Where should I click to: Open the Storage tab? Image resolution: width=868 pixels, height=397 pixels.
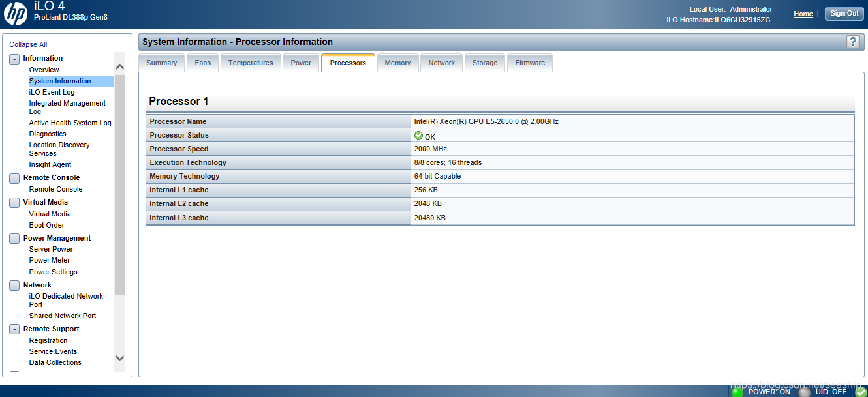point(485,63)
